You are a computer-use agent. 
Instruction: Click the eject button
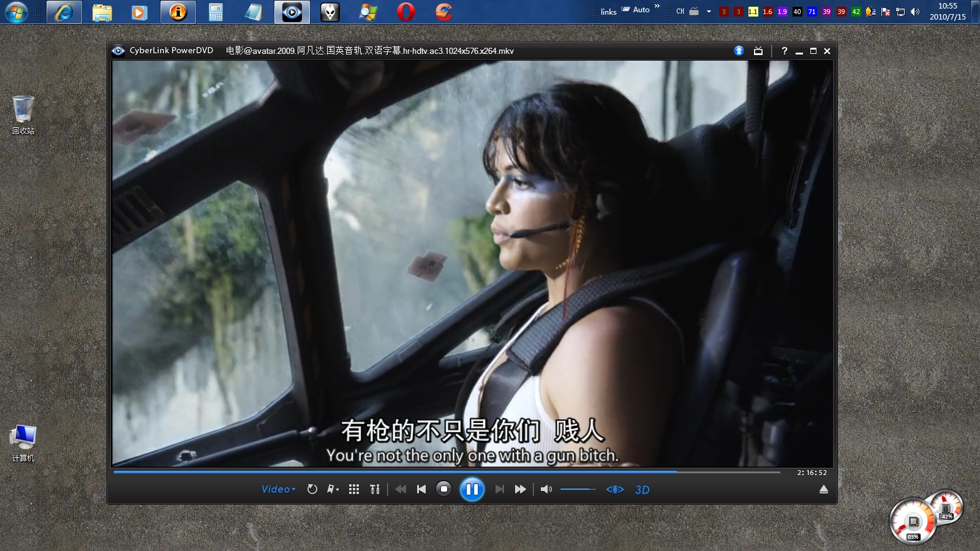click(824, 489)
